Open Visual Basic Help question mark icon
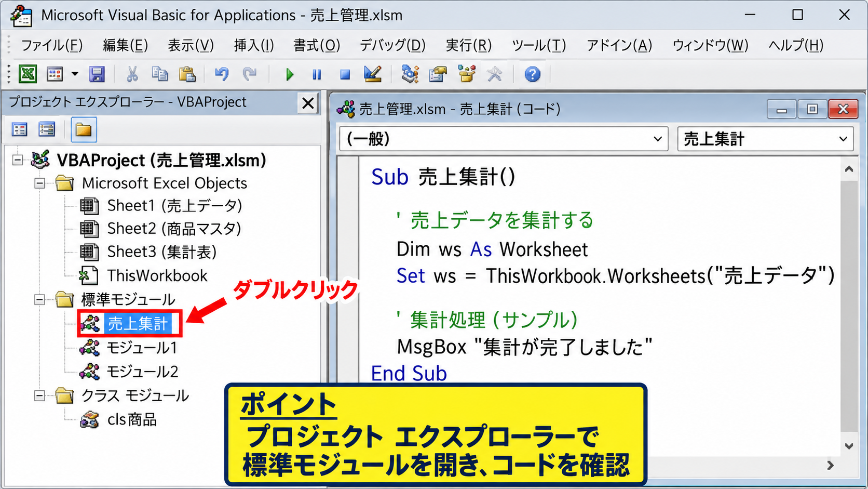Viewport: 868px width, 489px height. [532, 74]
